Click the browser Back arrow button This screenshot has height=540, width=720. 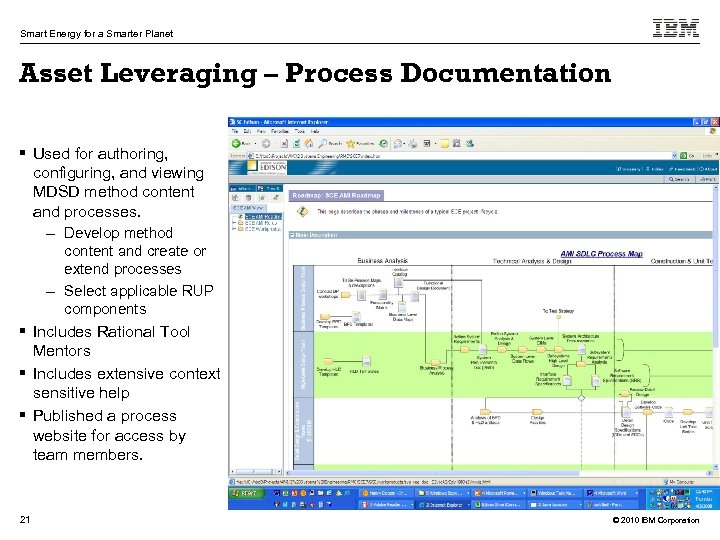pyautogui.click(x=236, y=144)
